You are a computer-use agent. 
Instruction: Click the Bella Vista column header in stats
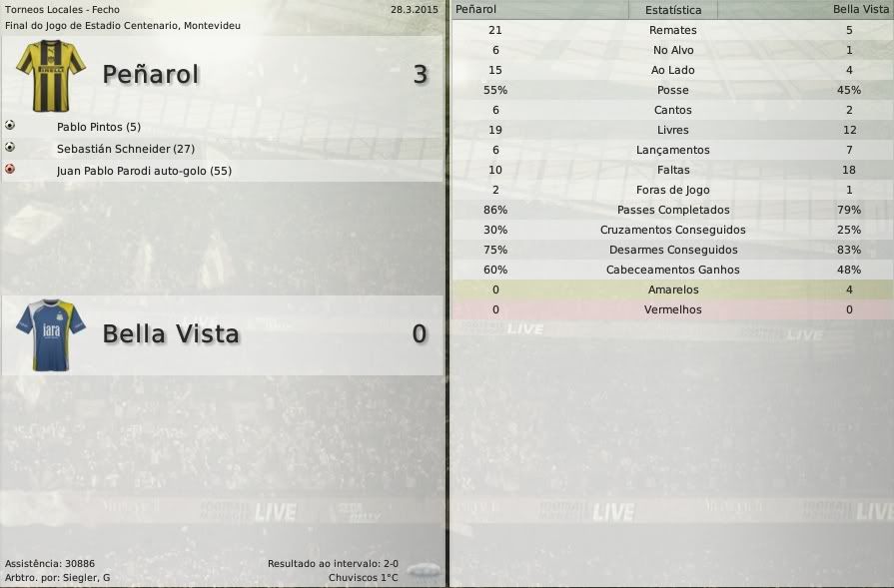pos(861,10)
